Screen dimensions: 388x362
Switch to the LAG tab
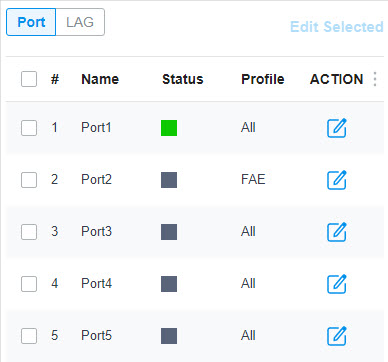coord(80,22)
